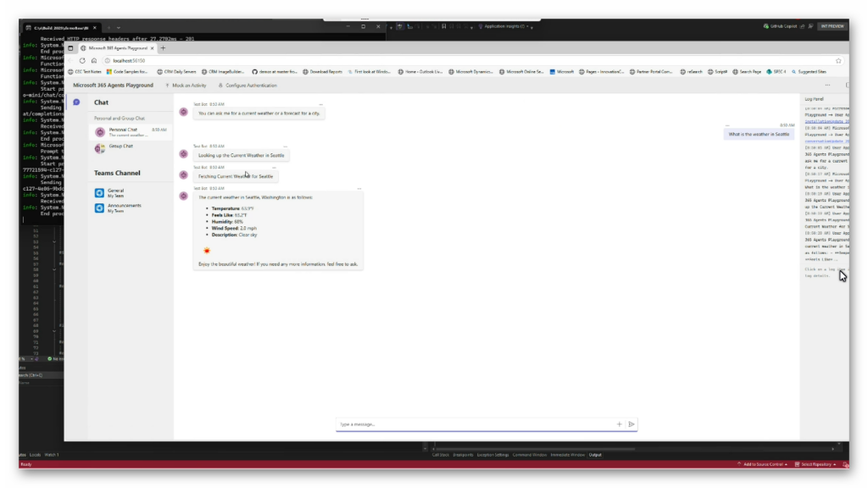Click the notifications bell in status bar
868x488 pixels.
[x=845, y=464]
